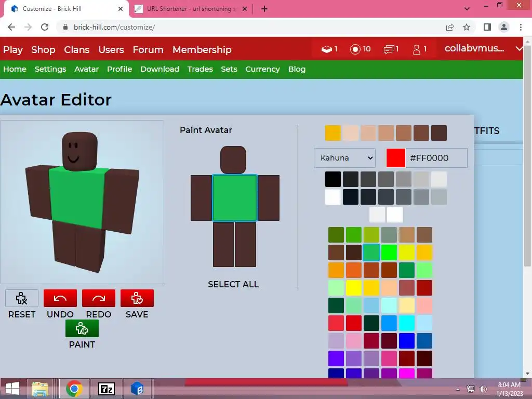The width and height of the screenshot is (532, 399).
Task: Open the Clans page
Action: click(77, 49)
